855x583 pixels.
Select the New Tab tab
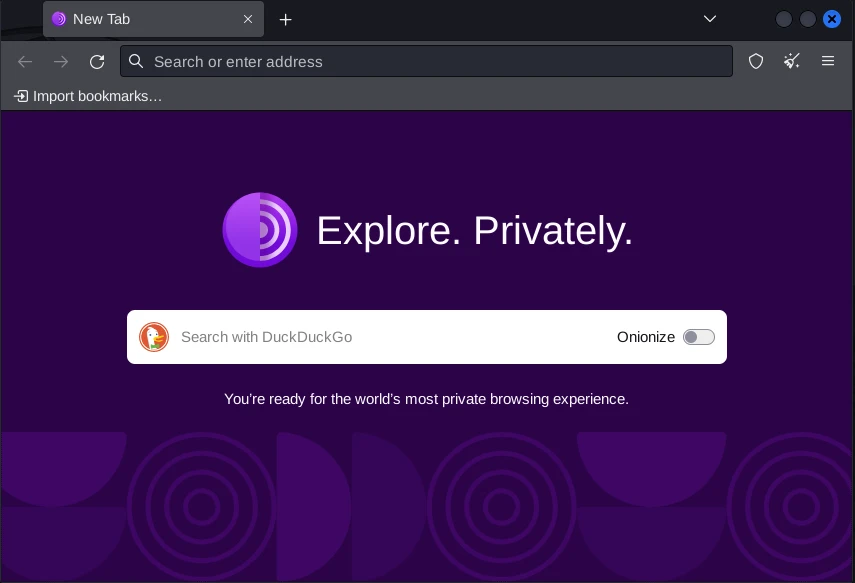pos(140,19)
